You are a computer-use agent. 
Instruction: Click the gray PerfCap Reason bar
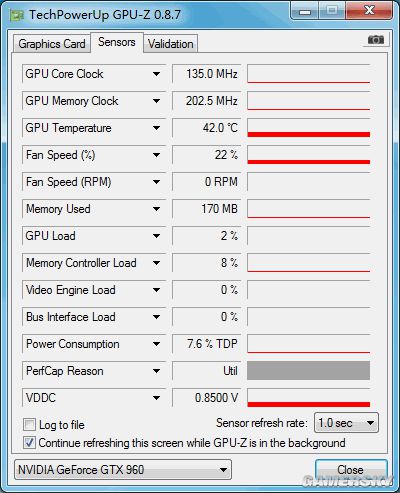[x=308, y=371]
